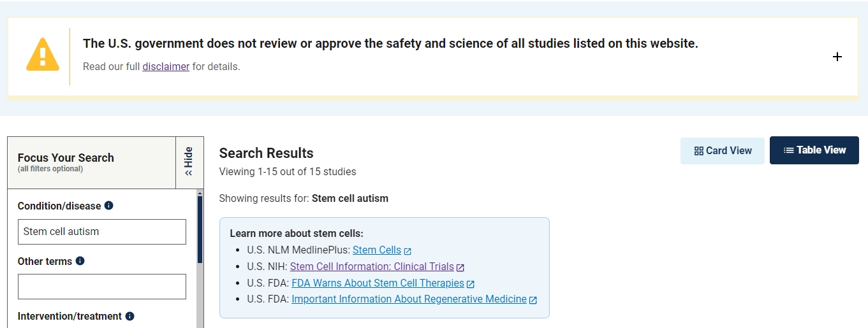This screenshot has height=328, width=868.
Task: Open FDA Warns About Stem Cell Therapies
Action: [x=378, y=283]
